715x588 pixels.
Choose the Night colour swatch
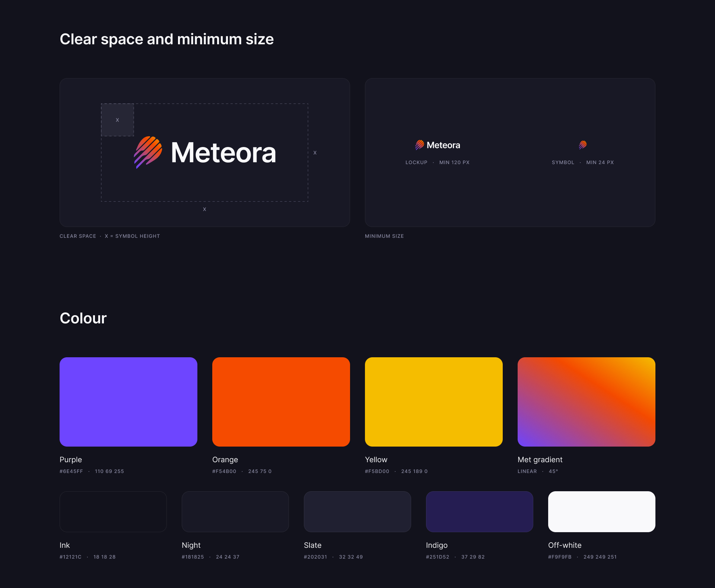click(x=235, y=512)
